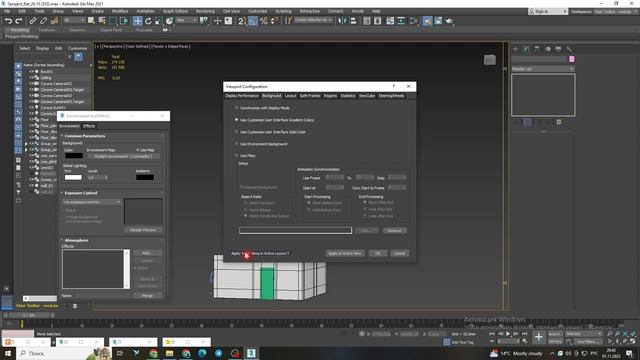640x360 pixels.
Task: Click the environment map button
Action: (x=124, y=156)
